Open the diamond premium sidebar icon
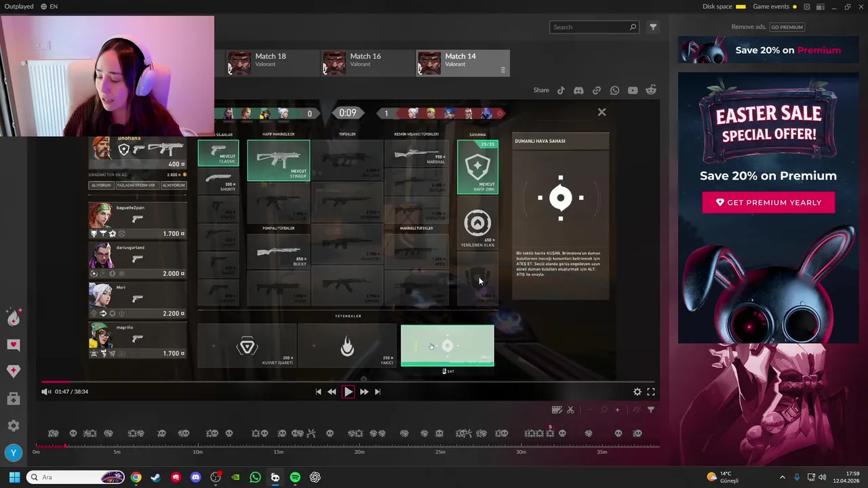 (x=14, y=371)
